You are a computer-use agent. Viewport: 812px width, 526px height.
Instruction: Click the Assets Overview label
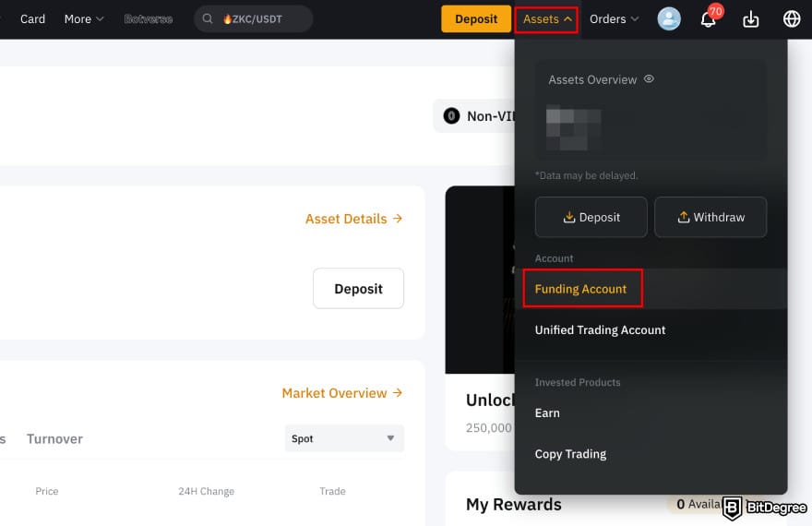point(592,79)
